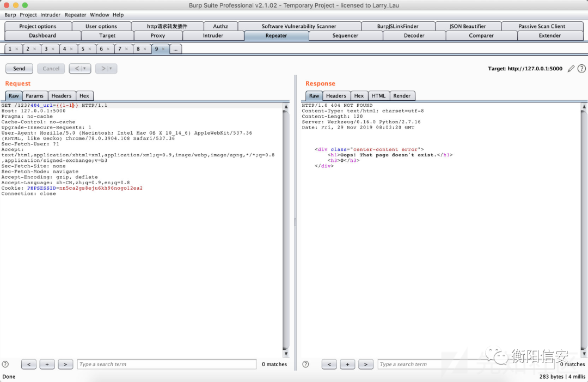
Task: Go to next response search match
Action: tap(366, 364)
